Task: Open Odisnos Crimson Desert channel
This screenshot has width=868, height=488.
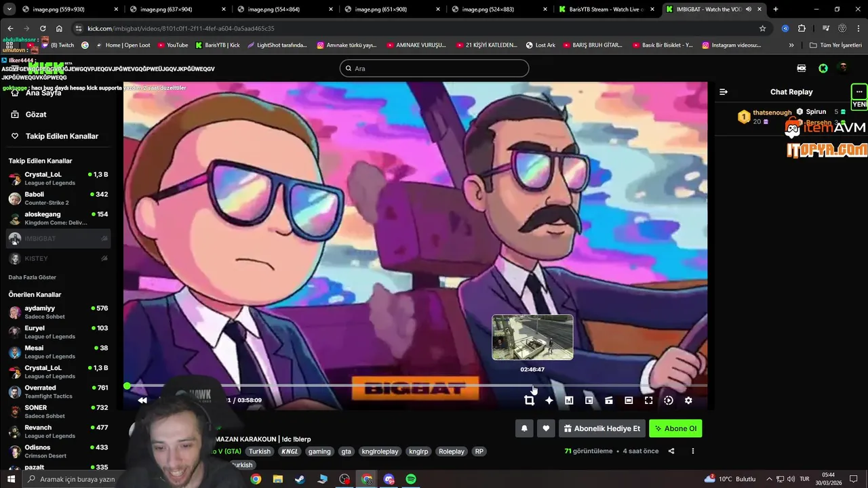Action: click(58, 451)
